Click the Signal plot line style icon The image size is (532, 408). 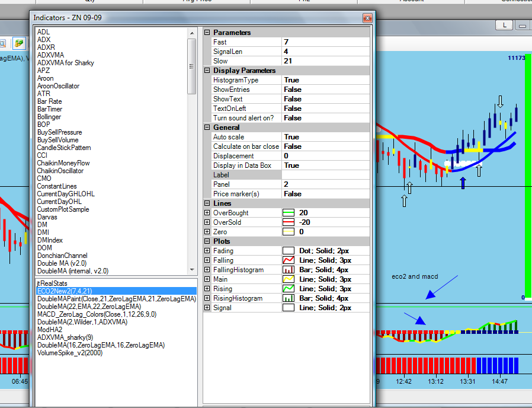288,308
